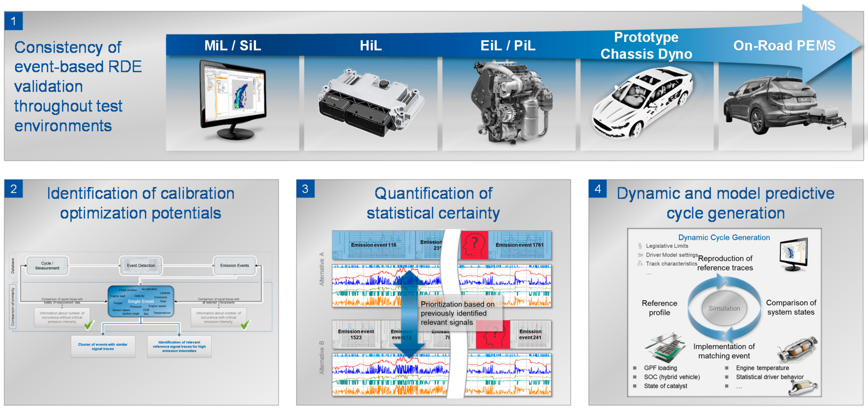Select the On-Road PEMS header label
Screen dimensions: 868x409
784,45
